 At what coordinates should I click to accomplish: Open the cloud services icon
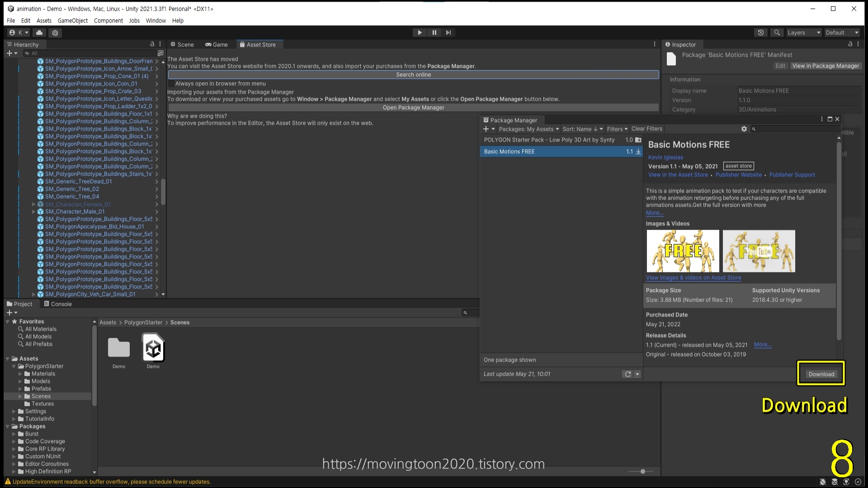39,33
